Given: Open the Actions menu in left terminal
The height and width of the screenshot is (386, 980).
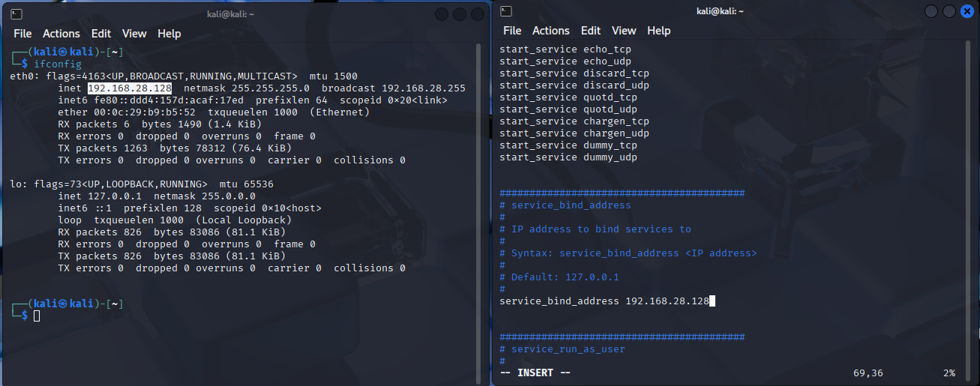Looking at the screenshot, I should (x=61, y=34).
